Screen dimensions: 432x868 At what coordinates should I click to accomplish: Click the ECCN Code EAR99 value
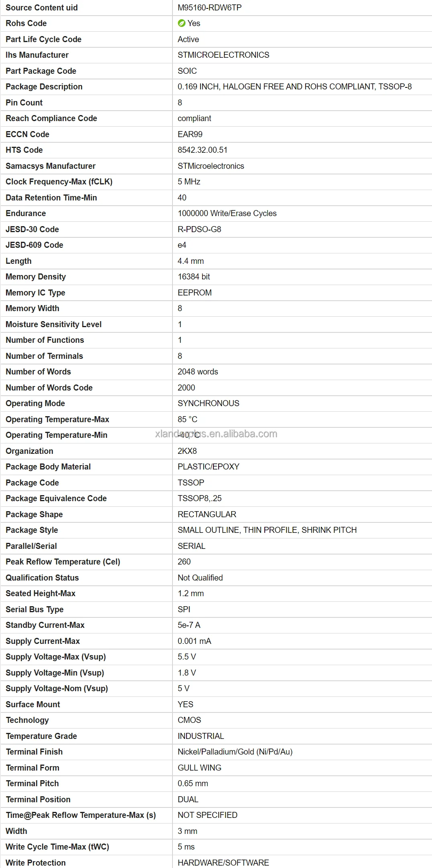pyautogui.click(x=190, y=134)
